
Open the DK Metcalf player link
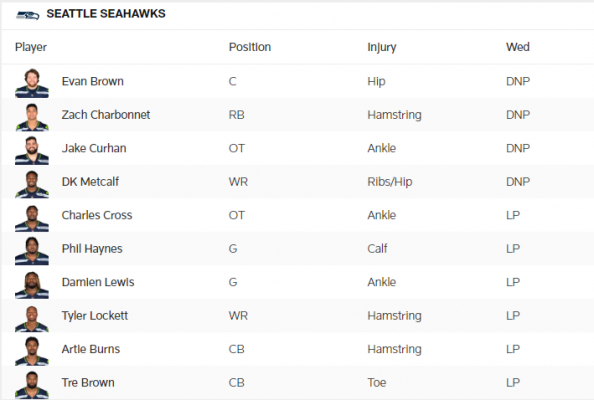[90, 182]
